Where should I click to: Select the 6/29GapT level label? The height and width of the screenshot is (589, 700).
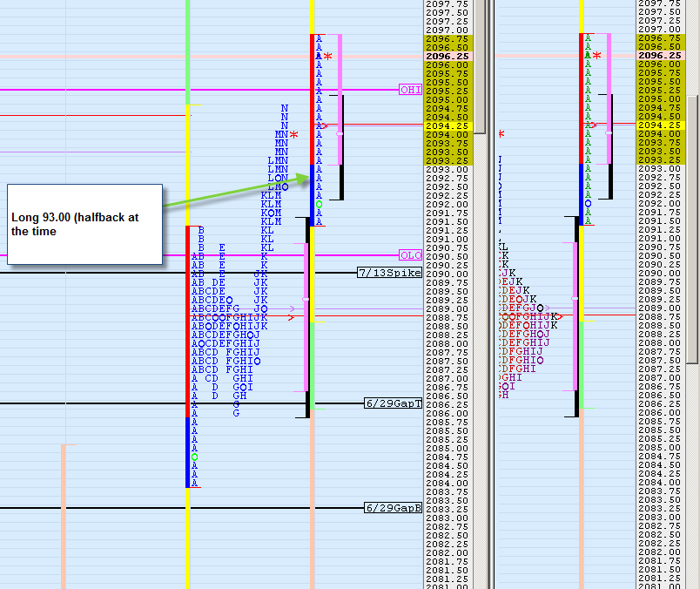click(394, 403)
